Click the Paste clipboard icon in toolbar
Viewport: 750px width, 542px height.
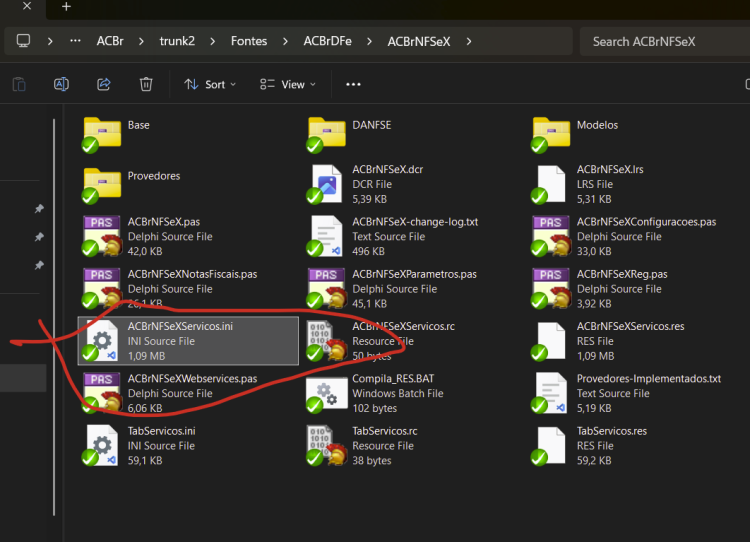click(x=19, y=85)
